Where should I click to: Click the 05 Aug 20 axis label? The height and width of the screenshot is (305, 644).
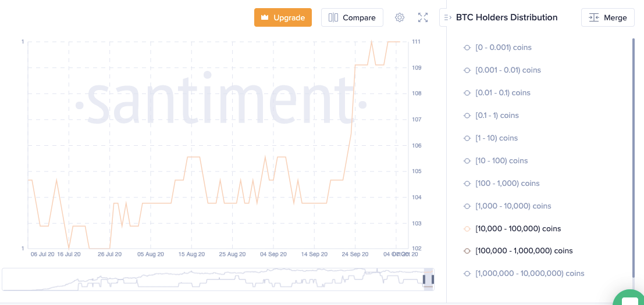pyautogui.click(x=151, y=254)
